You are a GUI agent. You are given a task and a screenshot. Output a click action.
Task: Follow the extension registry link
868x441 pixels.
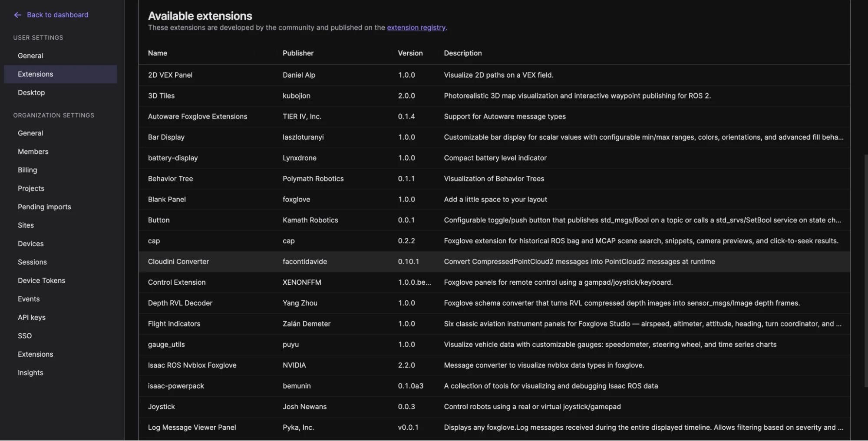coord(416,28)
